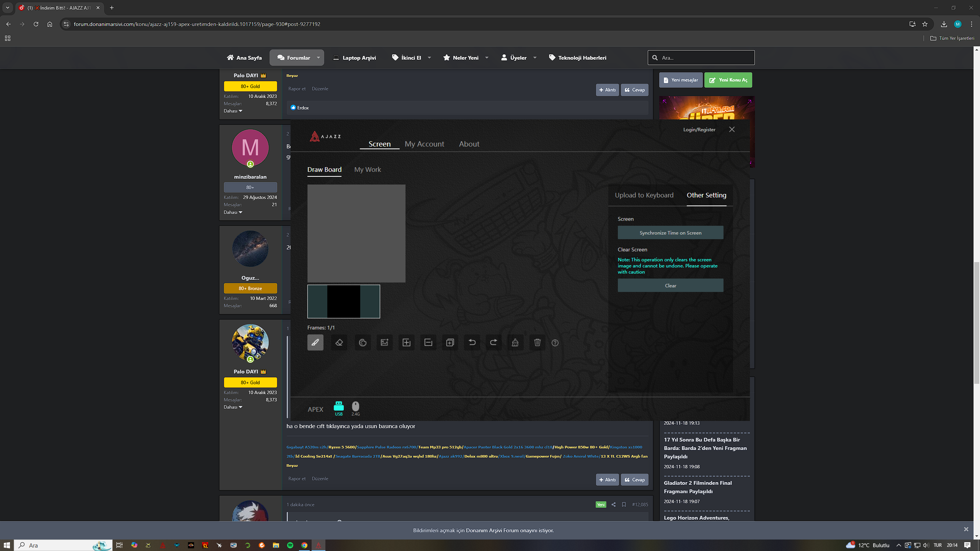Duplicate the current frame
980x551 pixels.
click(450, 342)
